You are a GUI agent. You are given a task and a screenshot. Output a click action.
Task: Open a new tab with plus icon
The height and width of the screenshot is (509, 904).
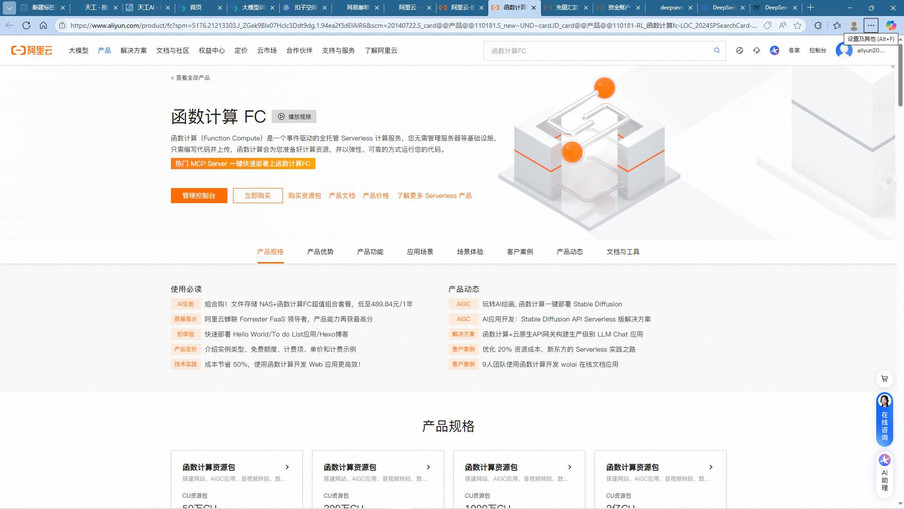pos(810,7)
